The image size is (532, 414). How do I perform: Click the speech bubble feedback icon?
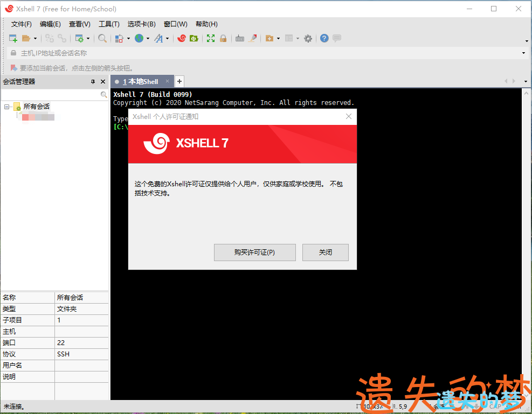click(336, 38)
